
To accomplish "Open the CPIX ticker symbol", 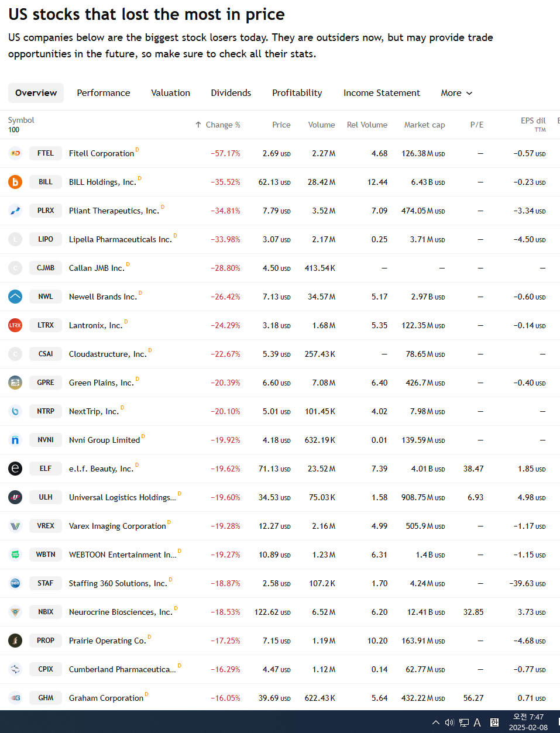I will click(46, 669).
